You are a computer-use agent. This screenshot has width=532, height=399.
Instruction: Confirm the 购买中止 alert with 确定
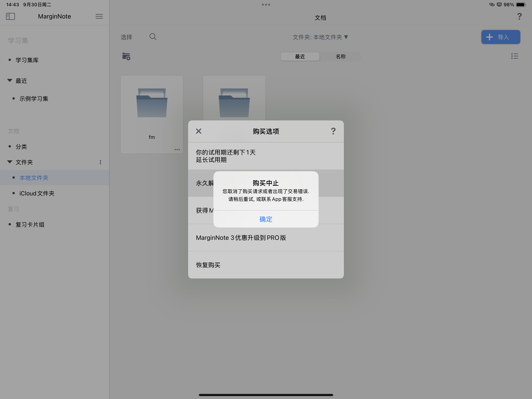point(266,219)
